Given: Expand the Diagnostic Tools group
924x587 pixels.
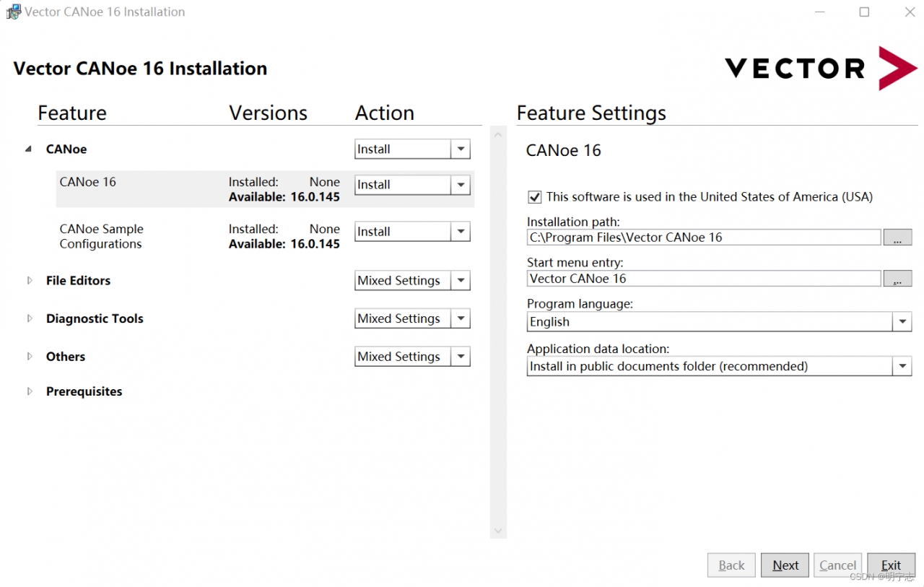Looking at the screenshot, I should 30,318.
